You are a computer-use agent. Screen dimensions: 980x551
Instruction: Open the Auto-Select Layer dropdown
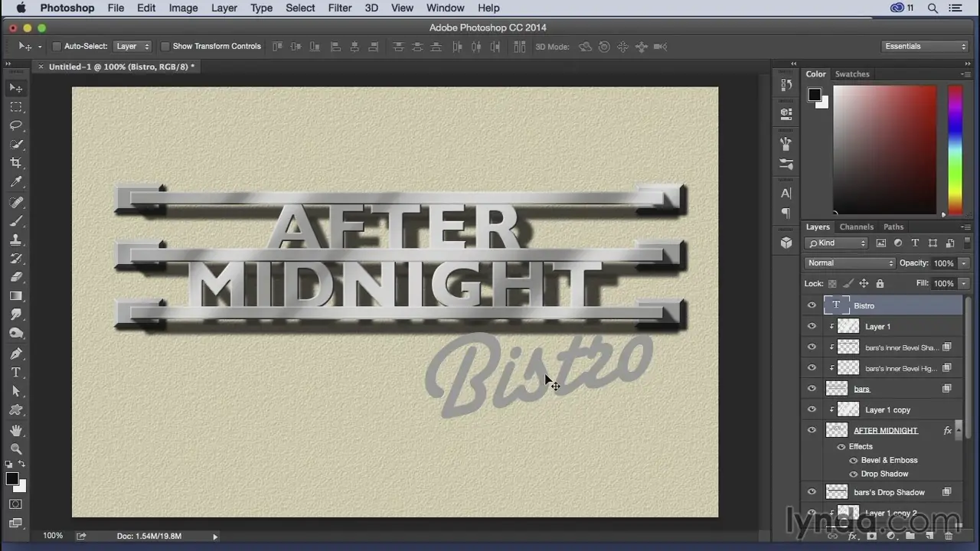132,47
